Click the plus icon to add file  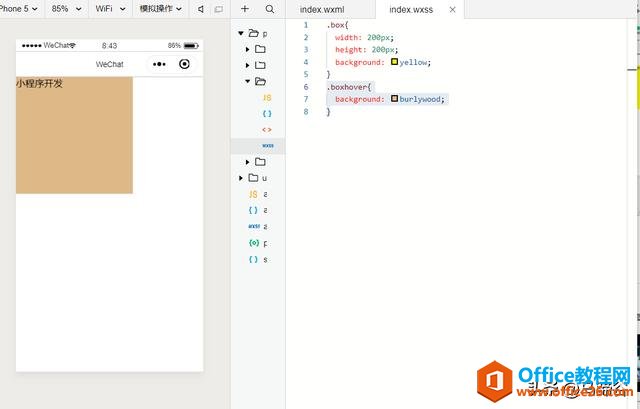pyautogui.click(x=245, y=9)
